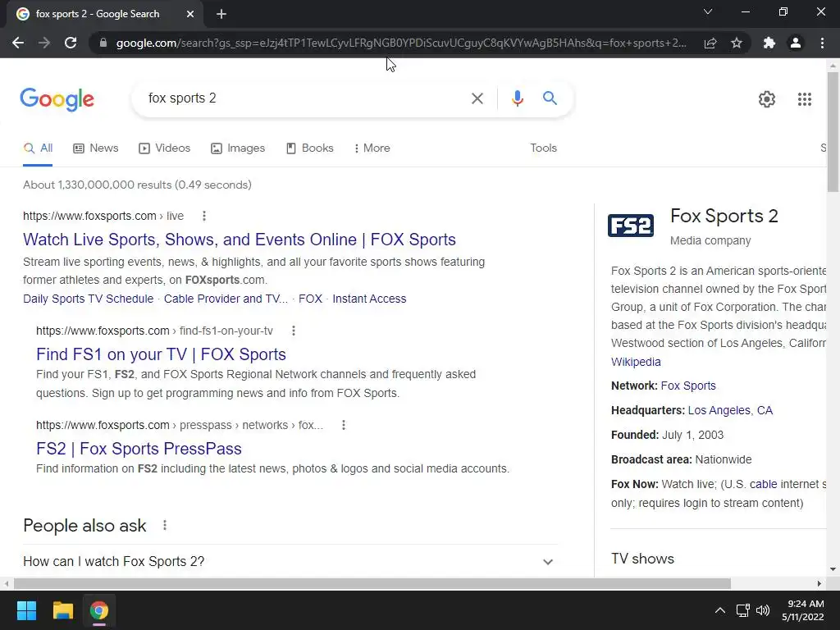This screenshot has height=630, width=840.
Task: Click the Google logo
Action: [x=57, y=99]
